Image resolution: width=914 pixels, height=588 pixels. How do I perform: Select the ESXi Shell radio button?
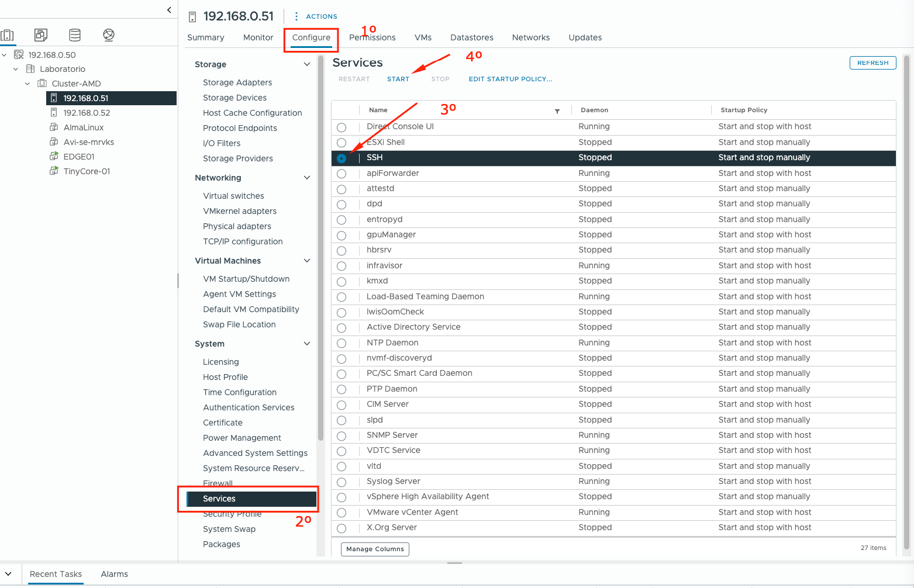[x=342, y=143]
